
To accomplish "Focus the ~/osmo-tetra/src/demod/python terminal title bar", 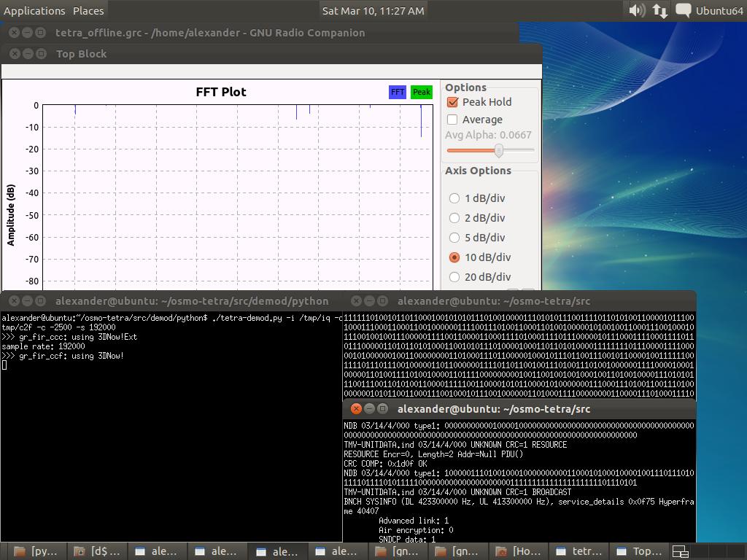I will [x=171, y=301].
